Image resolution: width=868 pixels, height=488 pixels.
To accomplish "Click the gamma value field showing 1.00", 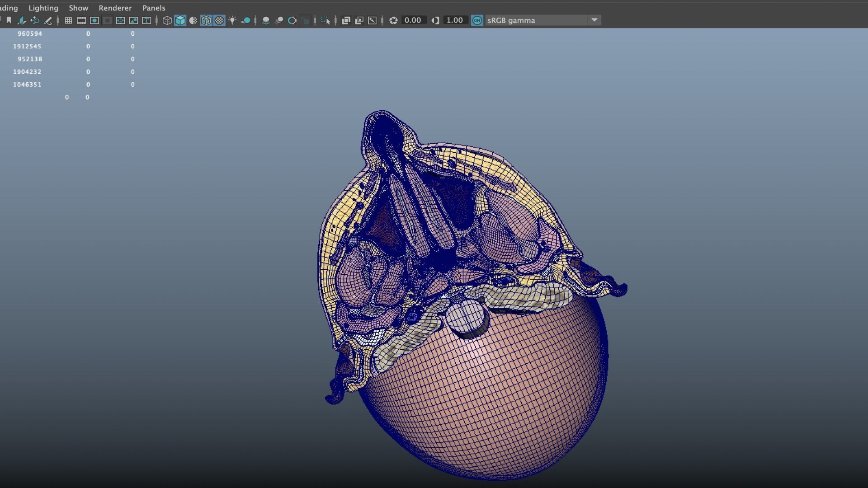I will [x=455, y=20].
